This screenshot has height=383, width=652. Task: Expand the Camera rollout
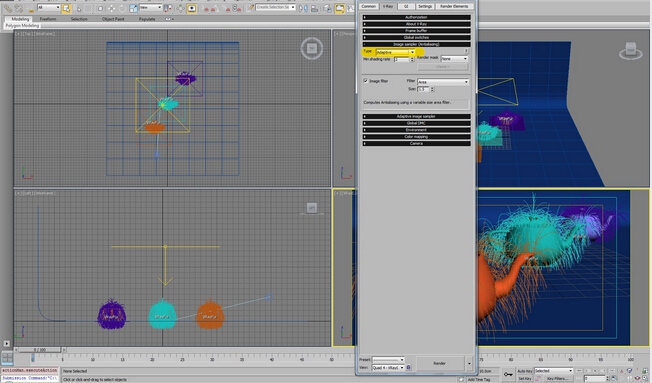click(416, 143)
